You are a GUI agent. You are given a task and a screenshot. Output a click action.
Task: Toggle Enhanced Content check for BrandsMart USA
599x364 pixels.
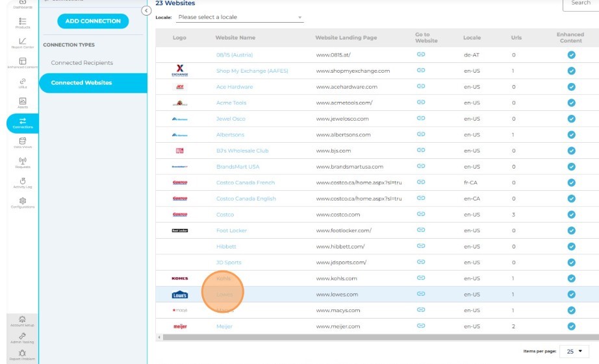[x=571, y=167]
